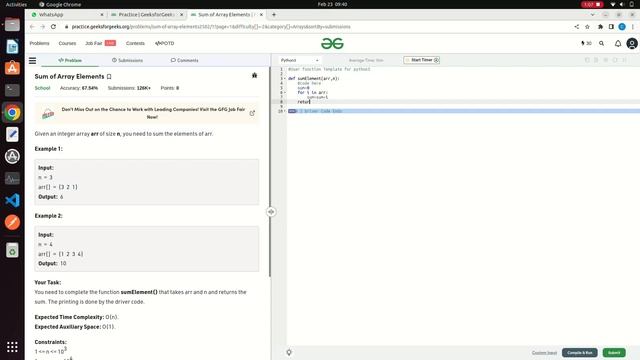Open the Courses nav menu
This screenshot has width=640, height=360.
67,43
